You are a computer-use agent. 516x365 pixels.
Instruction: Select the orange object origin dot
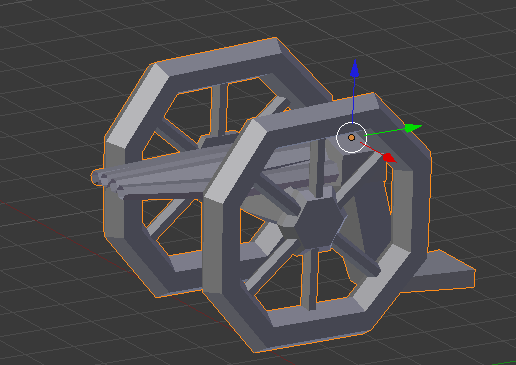[x=352, y=137]
